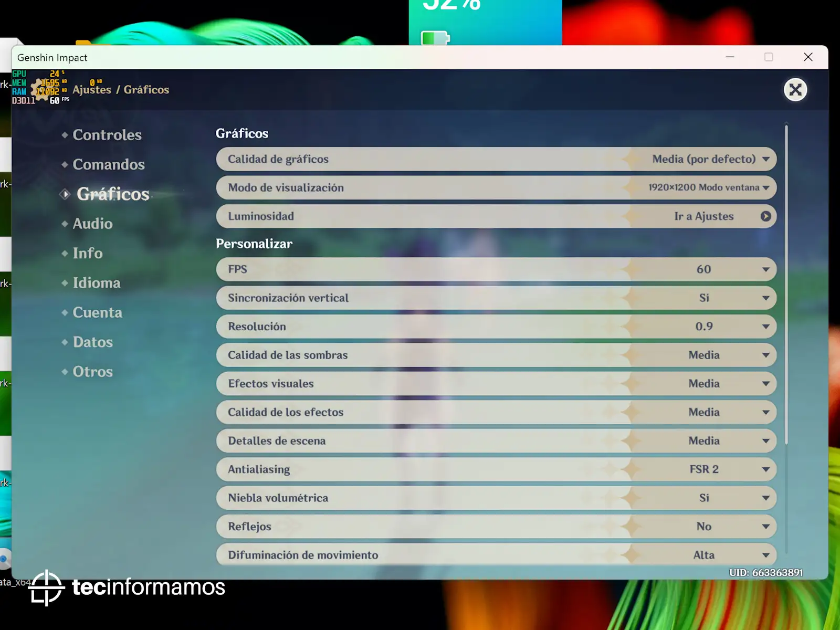Go to the Cuenta section
The image size is (840, 630).
[97, 312]
